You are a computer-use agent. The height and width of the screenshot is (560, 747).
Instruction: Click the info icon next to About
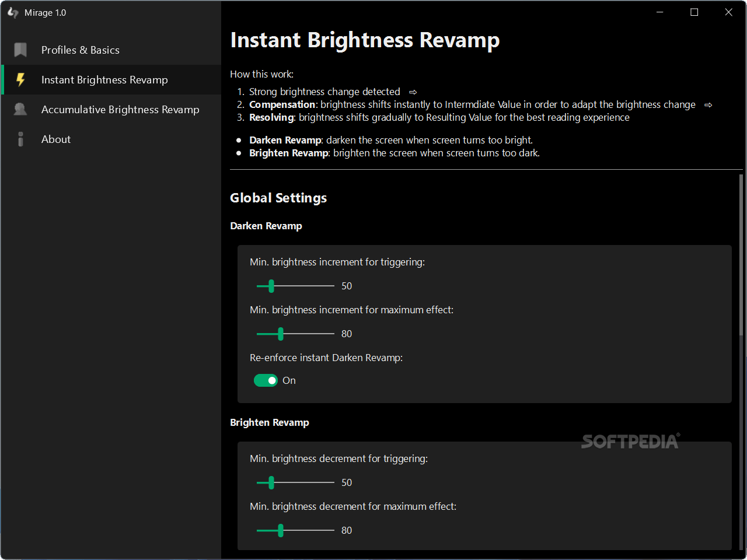point(20,139)
